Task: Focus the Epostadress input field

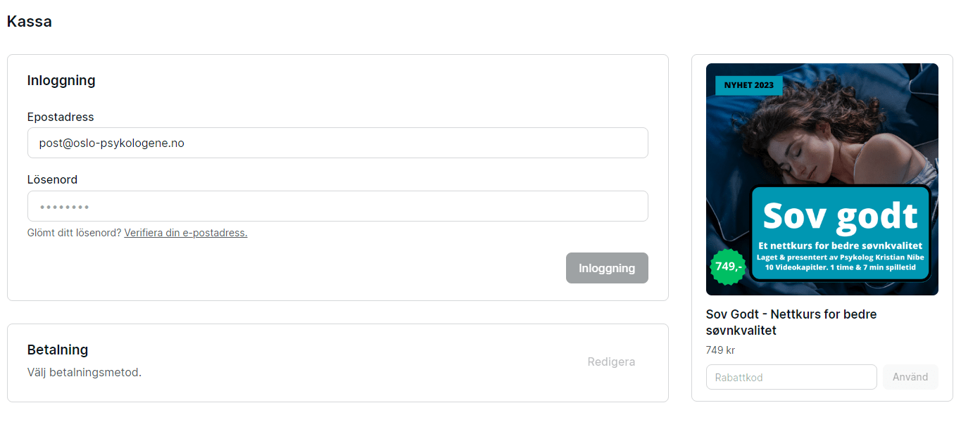Action: pos(338,143)
